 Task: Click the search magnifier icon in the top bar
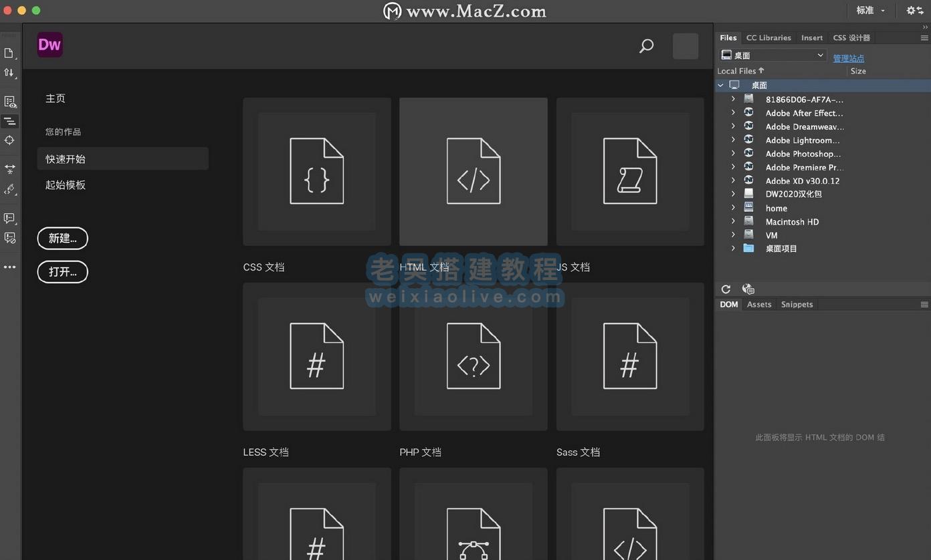645,46
